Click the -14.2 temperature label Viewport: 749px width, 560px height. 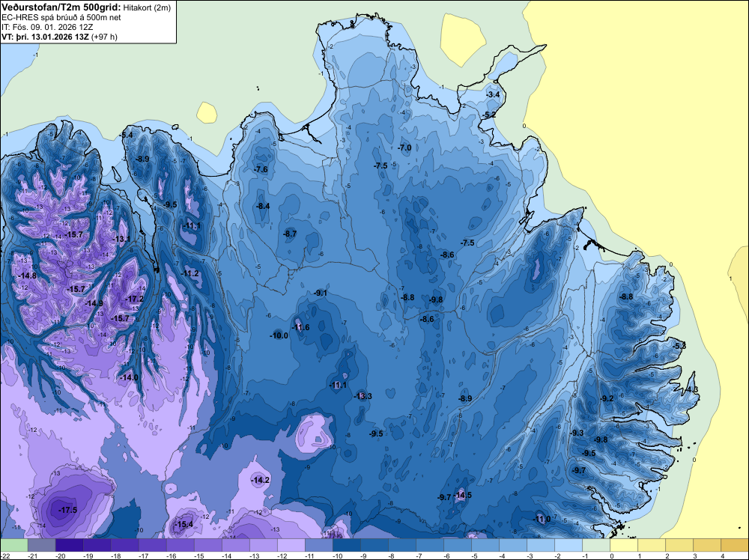click(261, 481)
